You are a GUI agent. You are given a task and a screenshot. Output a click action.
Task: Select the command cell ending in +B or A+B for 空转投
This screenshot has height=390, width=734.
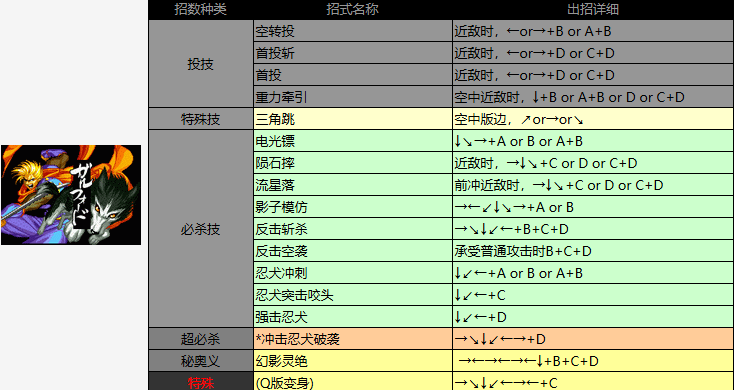coord(593,31)
